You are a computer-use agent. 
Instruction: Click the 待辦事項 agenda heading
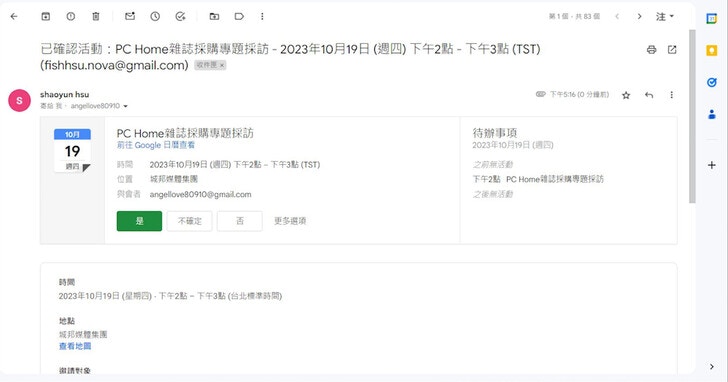(495, 133)
